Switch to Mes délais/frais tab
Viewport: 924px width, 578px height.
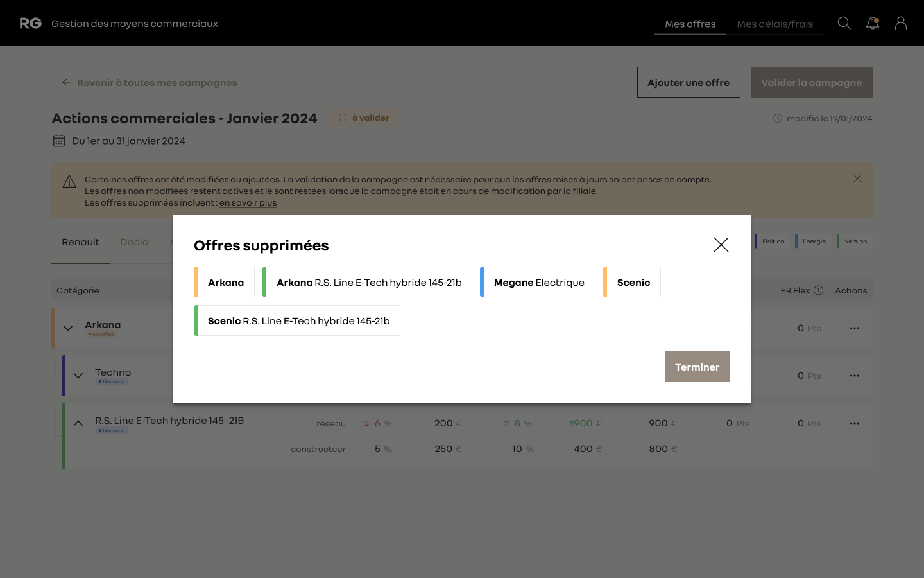click(775, 24)
